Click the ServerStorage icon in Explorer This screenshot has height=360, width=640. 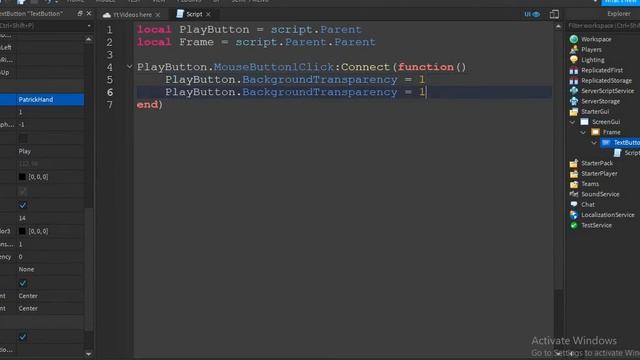(574, 101)
